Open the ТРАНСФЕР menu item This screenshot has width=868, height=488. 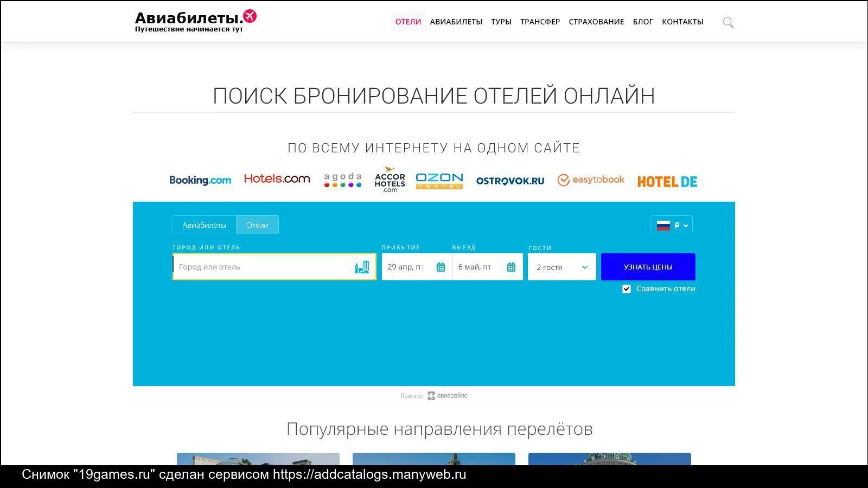(540, 22)
